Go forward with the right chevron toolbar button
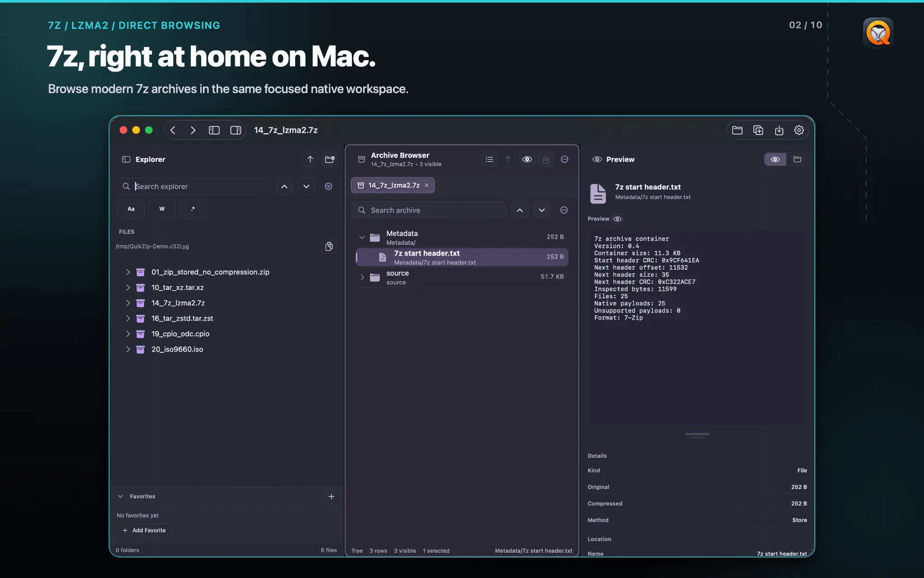This screenshot has height=578, width=924. (x=193, y=130)
